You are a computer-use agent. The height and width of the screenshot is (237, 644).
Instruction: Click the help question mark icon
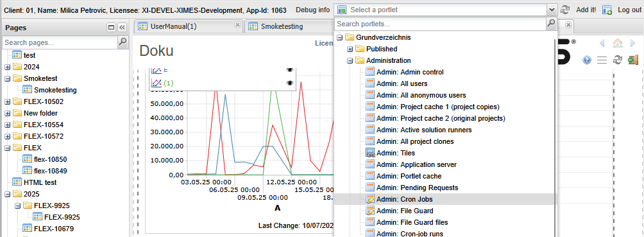click(x=587, y=60)
